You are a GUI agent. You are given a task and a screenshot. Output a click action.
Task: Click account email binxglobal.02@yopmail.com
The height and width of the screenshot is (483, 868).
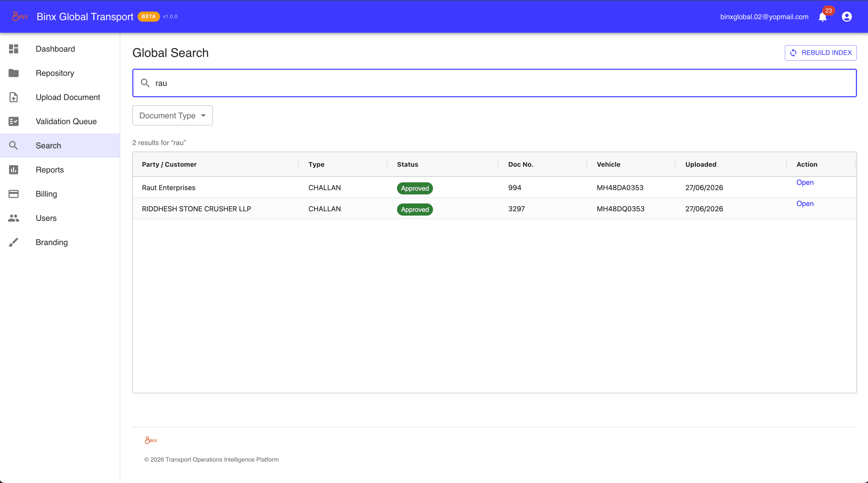point(764,17)
